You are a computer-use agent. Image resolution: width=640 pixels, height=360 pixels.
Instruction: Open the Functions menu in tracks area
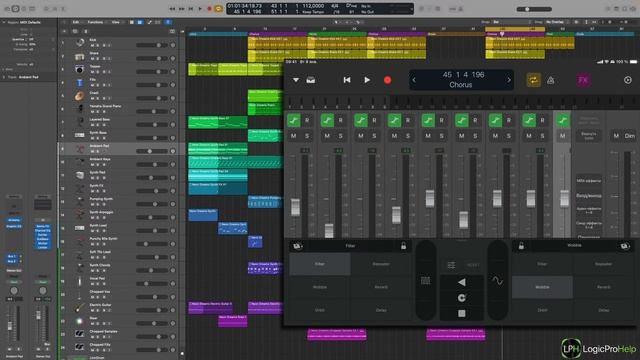point(95,22)
